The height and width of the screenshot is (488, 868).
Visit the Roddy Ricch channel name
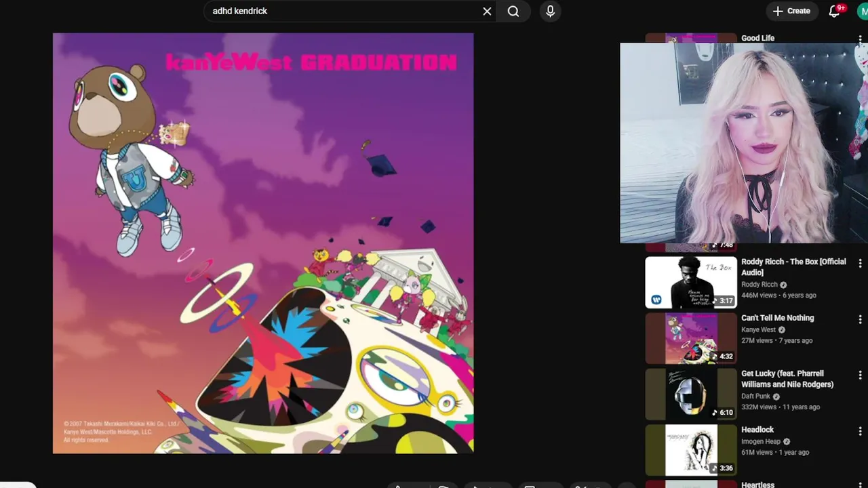759,285
